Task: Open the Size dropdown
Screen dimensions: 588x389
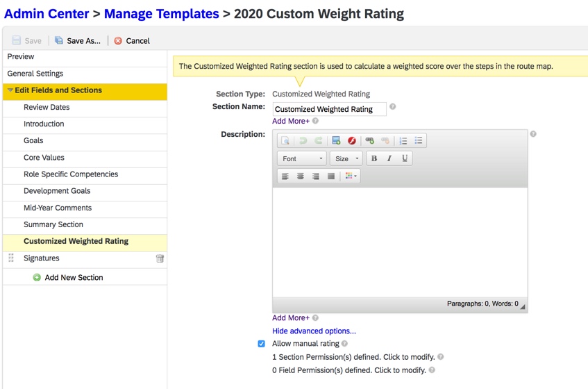Action: (346, 159)
